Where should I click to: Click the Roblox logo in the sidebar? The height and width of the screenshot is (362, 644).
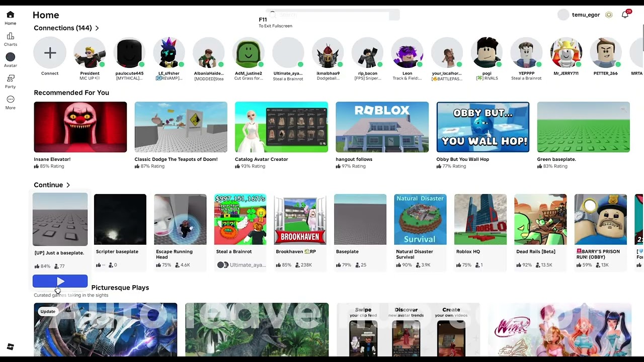[10, 347]
